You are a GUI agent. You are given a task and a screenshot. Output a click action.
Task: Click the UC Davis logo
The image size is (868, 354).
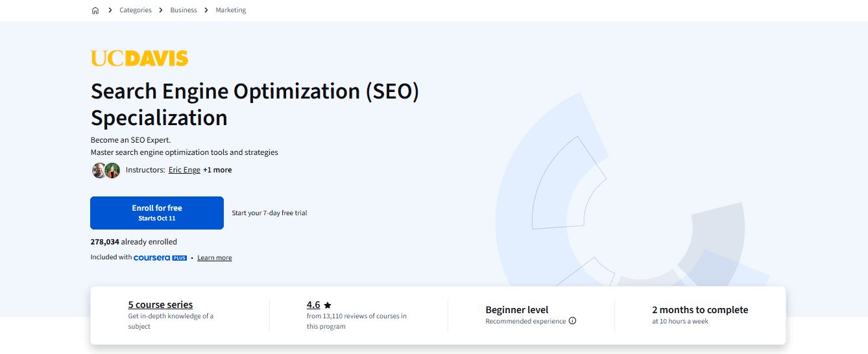(x=139, y=58)
